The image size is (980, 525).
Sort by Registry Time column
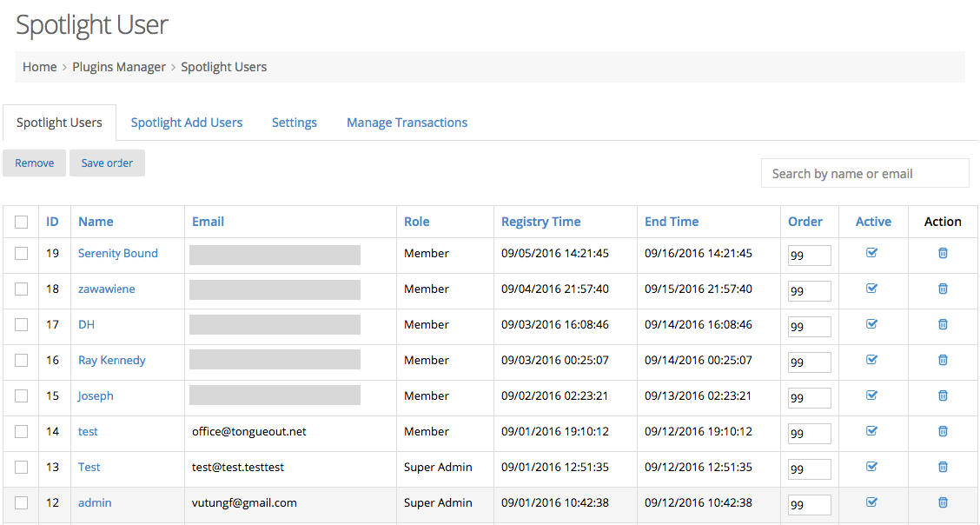tap(541, 222)
